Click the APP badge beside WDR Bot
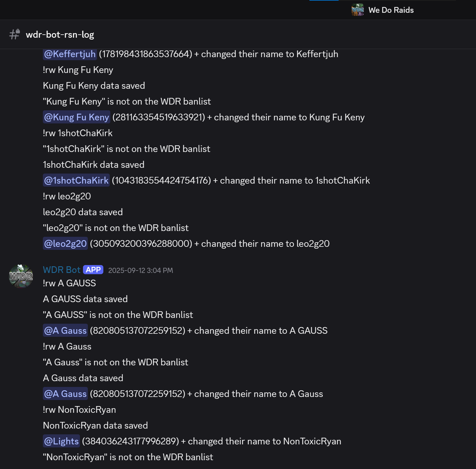This screenshot has height=469, width=476. [93, 270]
